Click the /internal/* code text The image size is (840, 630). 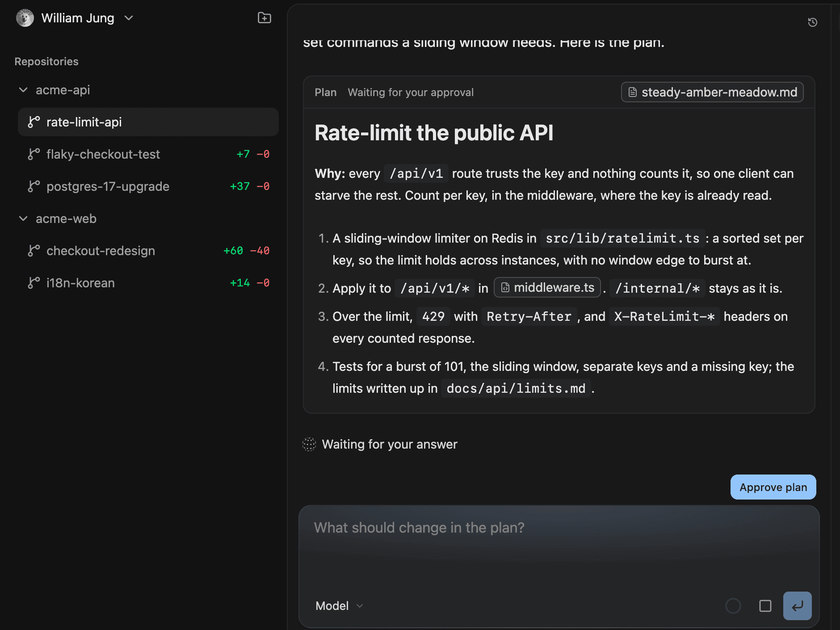[x=657, y=288]
